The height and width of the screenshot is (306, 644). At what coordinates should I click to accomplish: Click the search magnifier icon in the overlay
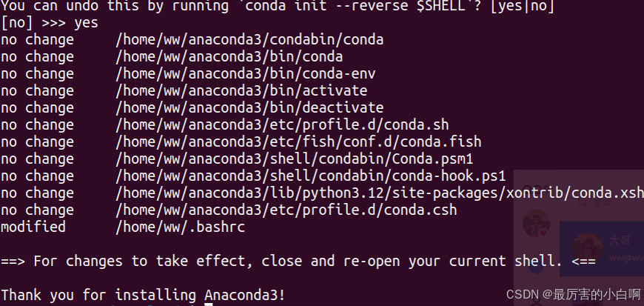[583, 202]
